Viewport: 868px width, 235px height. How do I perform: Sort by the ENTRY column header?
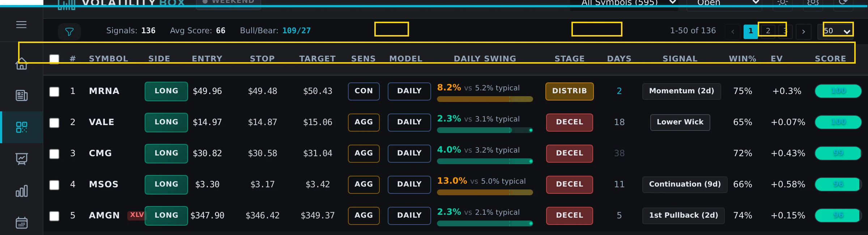click(x=207, y=59)
